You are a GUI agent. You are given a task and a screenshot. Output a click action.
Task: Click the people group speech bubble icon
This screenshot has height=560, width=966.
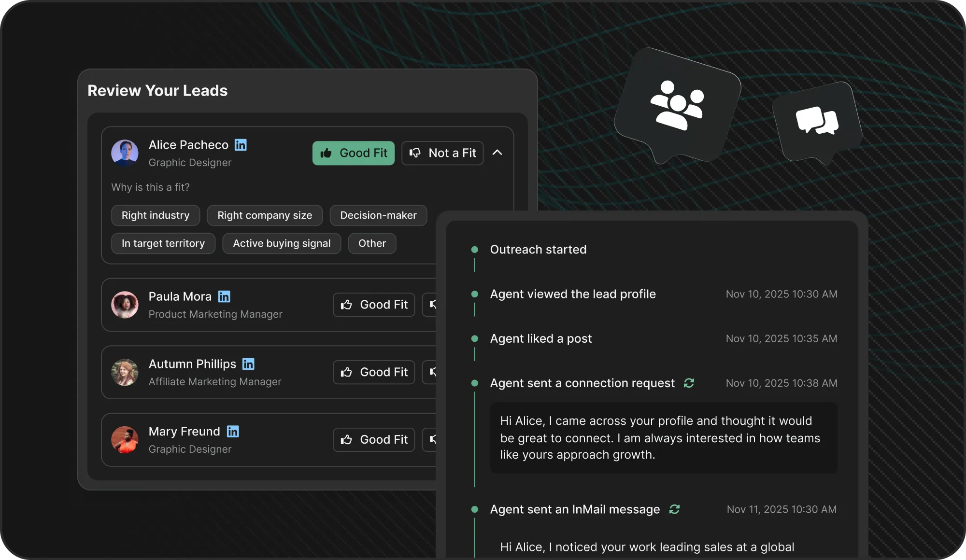point(677,105)
